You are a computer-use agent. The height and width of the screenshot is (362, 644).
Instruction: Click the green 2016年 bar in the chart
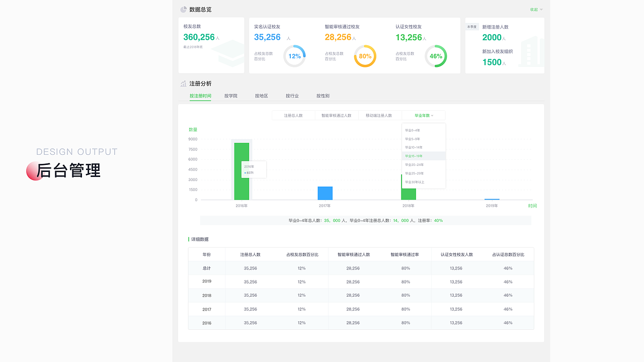[x=242, y=171]
